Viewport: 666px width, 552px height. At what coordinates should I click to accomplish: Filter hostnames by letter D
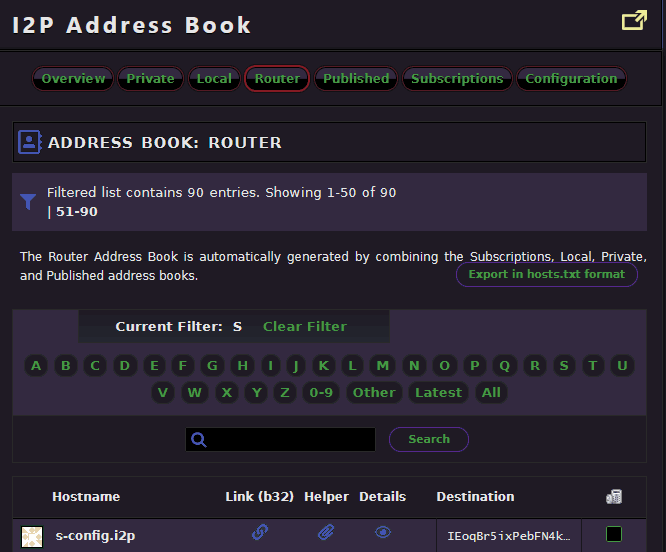point(124,366)
